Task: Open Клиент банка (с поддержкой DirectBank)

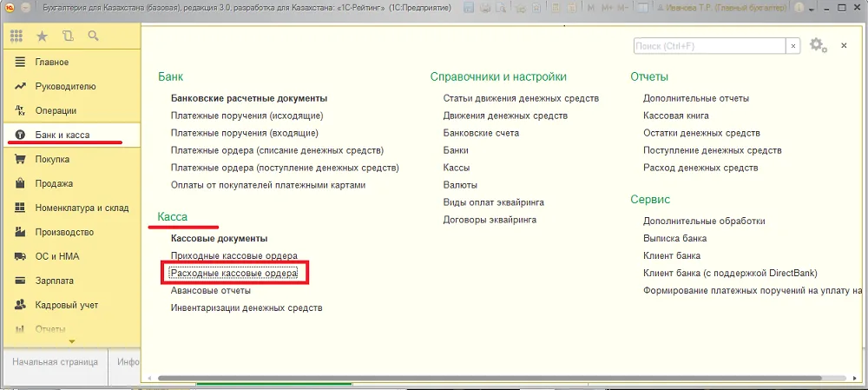Action: [730, 273]
